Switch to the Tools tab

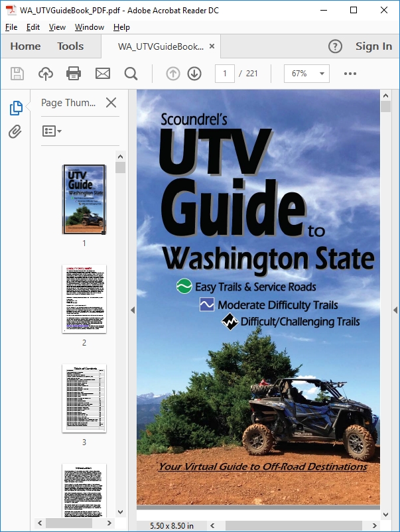(70, 46)
